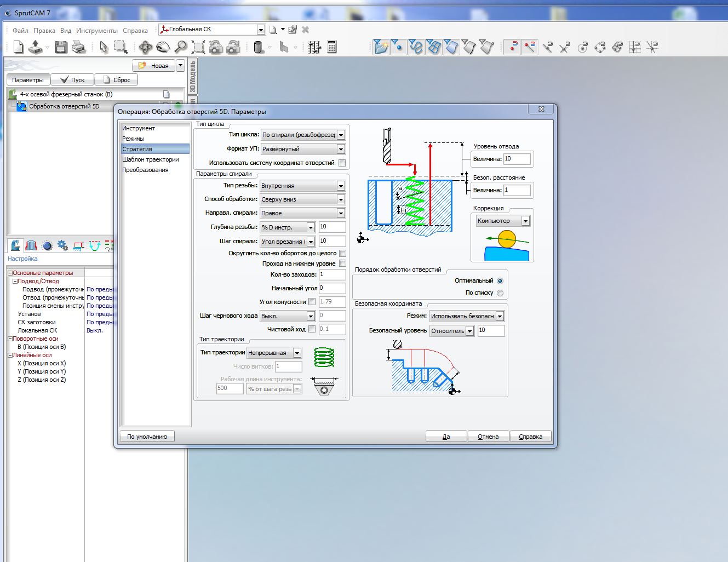Collapse the 'Основные параметры' tree node
The image size is (728, 562).
(x=10, y=273)
